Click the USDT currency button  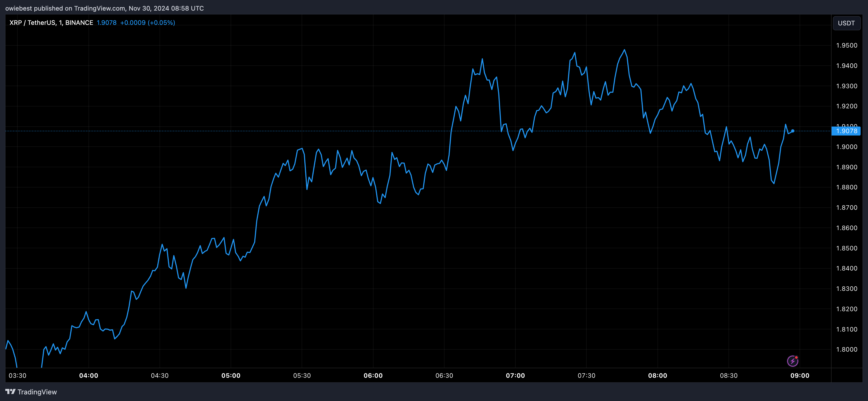tap(846, 23)
